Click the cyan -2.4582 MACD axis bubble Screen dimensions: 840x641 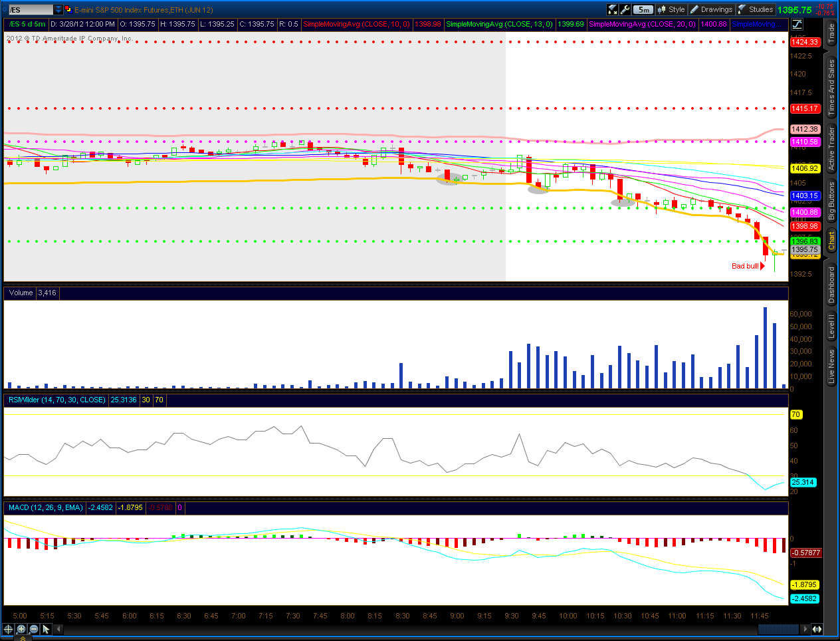pyautogui.click(x=804, y=598)
